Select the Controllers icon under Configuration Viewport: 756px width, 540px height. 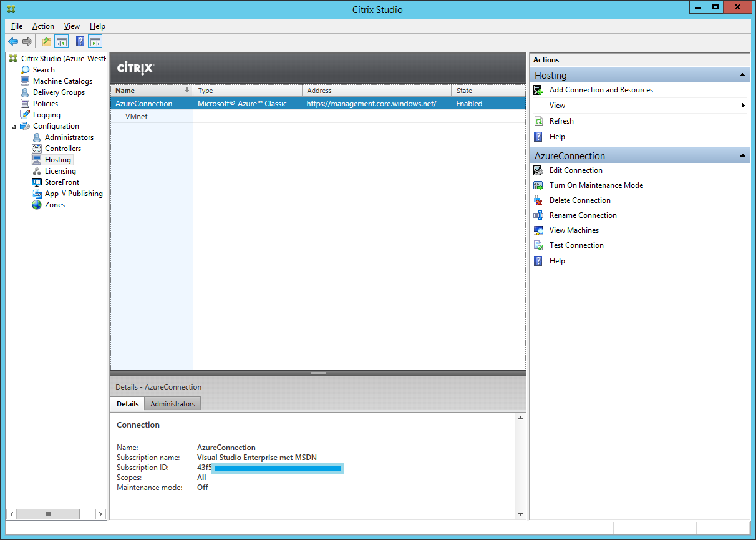(x=37, y=149)
